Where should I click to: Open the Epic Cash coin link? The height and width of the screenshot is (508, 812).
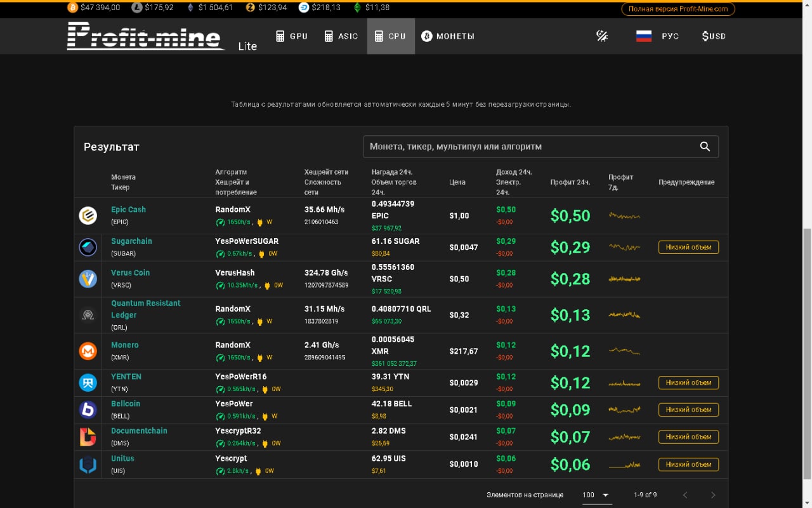pyautogui.click(x=128, y=210)
